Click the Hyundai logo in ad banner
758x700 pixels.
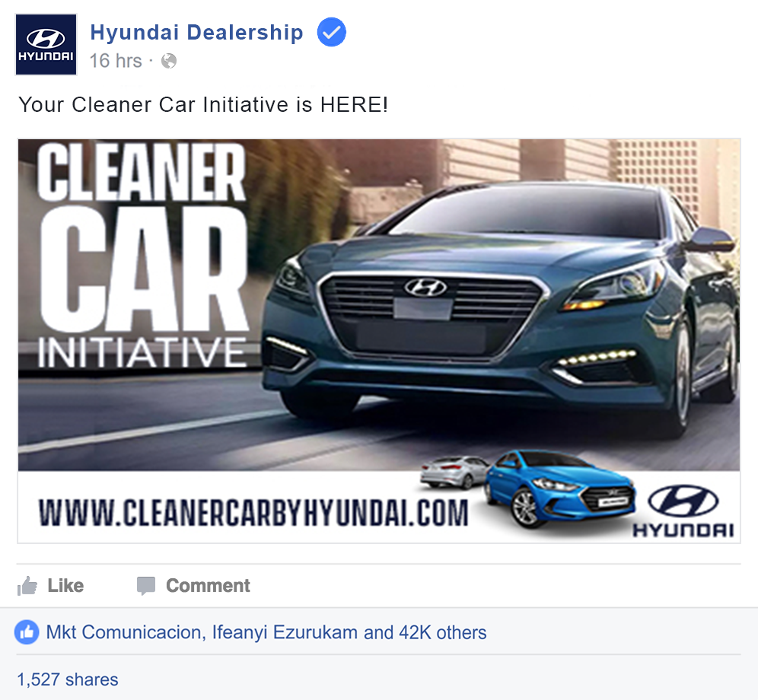click(683, 511)
